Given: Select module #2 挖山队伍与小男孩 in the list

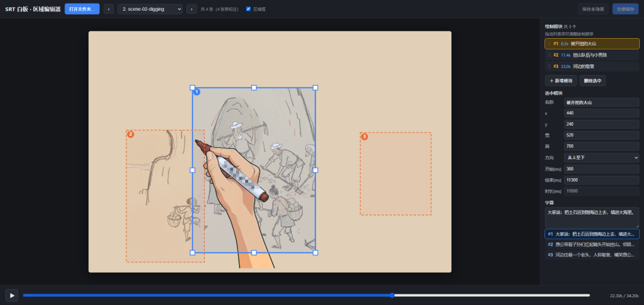Looking at the screenshot, I should pyautogui.click(x=592, y=55).
